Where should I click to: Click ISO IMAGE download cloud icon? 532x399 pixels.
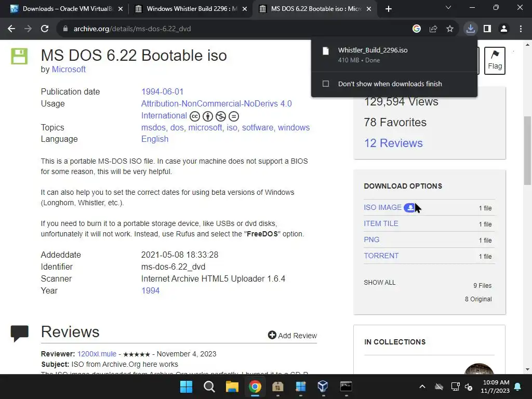[x=410, y=208]
